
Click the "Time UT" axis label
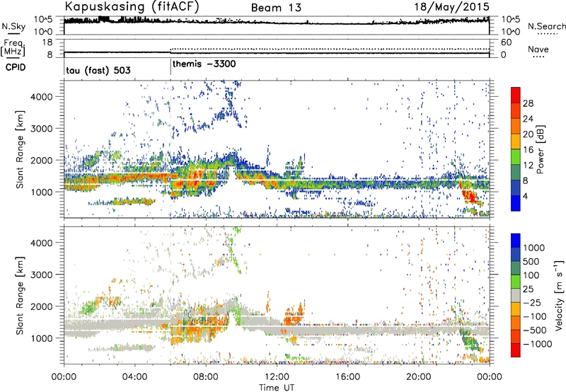[277, 388]
